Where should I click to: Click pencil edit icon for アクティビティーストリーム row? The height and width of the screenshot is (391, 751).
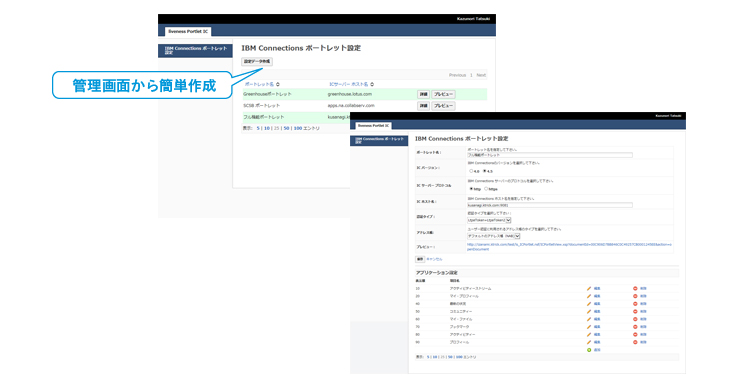pyautogui.click(x=589, y=288)
